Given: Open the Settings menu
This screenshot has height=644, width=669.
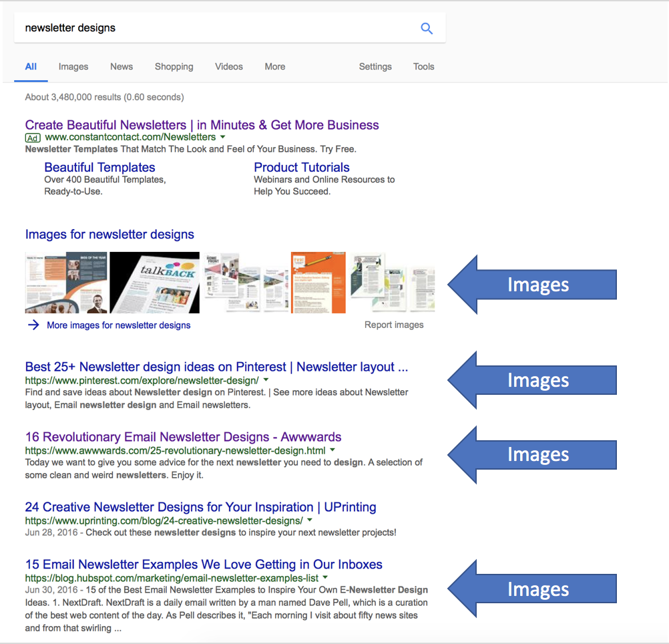Looking at the screenshot, I should (375, 67).
